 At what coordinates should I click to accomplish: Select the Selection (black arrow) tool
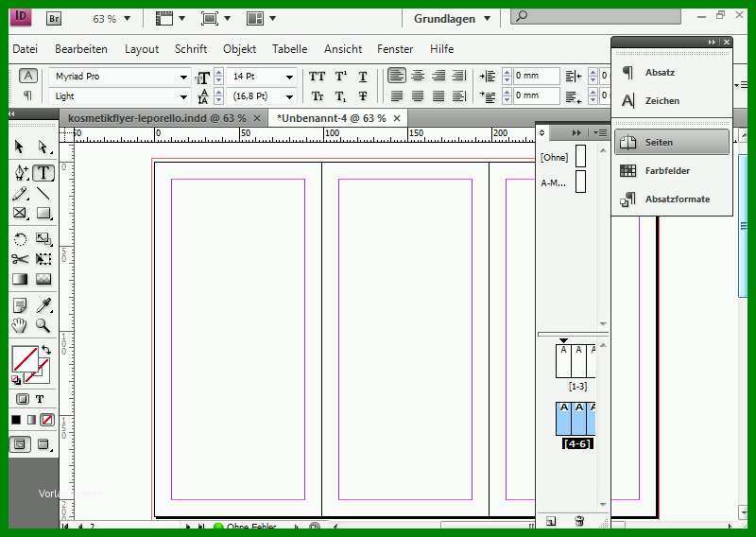(19, 147)
